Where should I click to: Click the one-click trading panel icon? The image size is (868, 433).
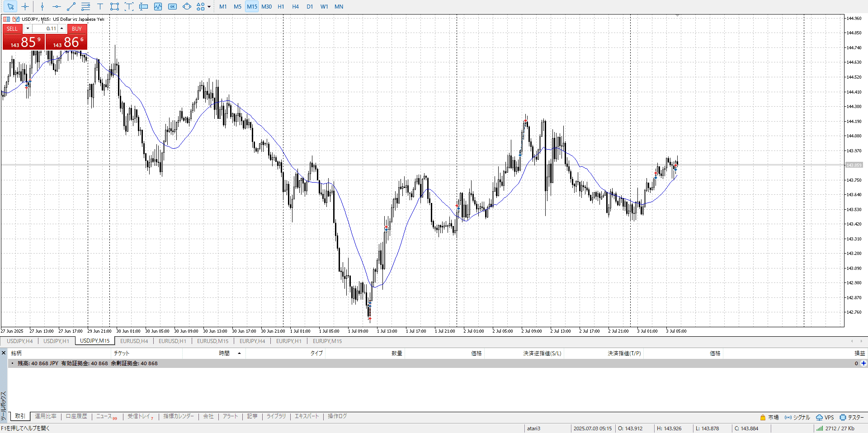tap(16, 19)
